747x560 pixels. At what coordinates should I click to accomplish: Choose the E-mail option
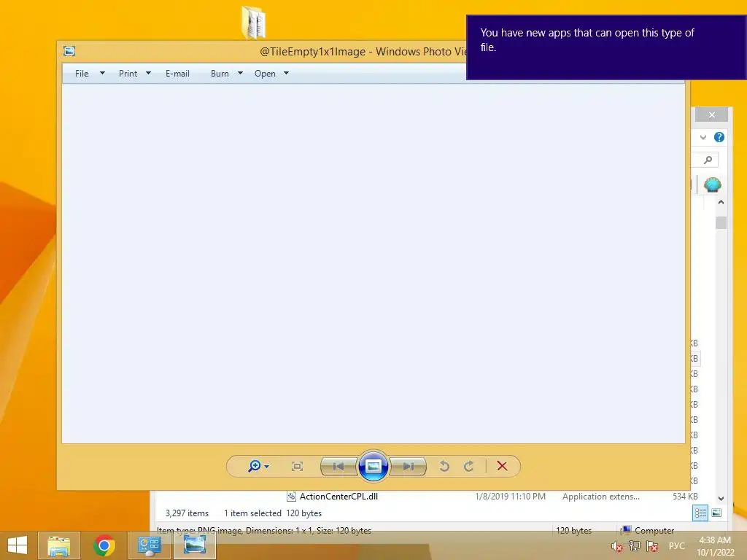pos(177,74)
